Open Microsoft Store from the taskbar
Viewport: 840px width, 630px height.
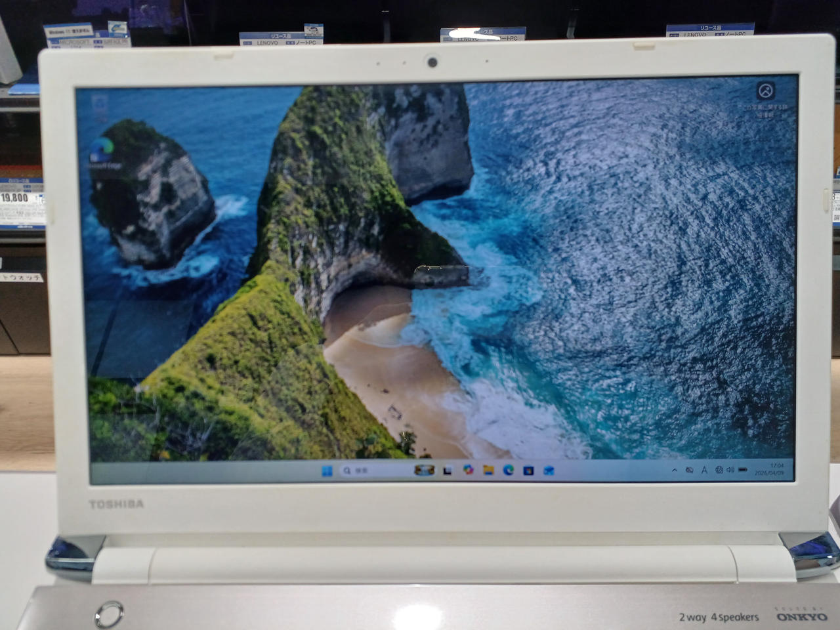(x=529, y=471)
